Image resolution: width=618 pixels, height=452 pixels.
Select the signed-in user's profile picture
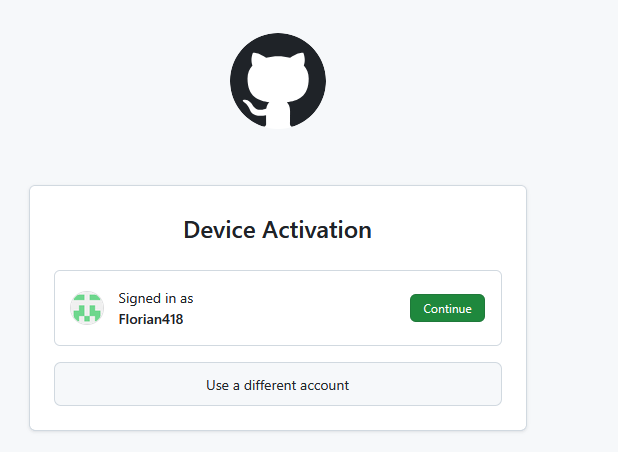pyautogui.click(x=87, y=308)
